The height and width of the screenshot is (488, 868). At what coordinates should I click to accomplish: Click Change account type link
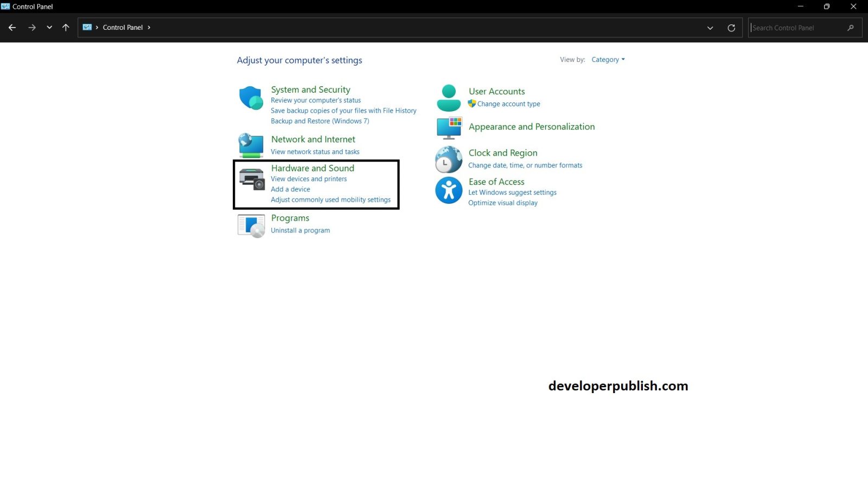pos(508,104)
